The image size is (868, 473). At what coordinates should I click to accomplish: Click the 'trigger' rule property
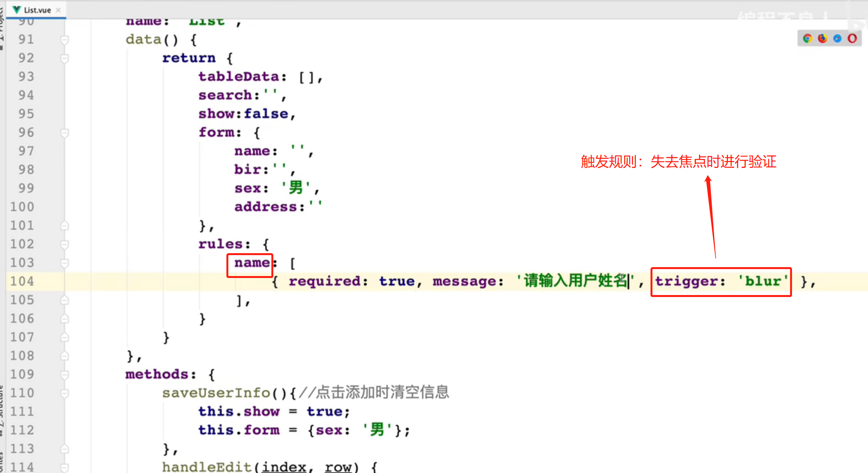coord(686,281)
